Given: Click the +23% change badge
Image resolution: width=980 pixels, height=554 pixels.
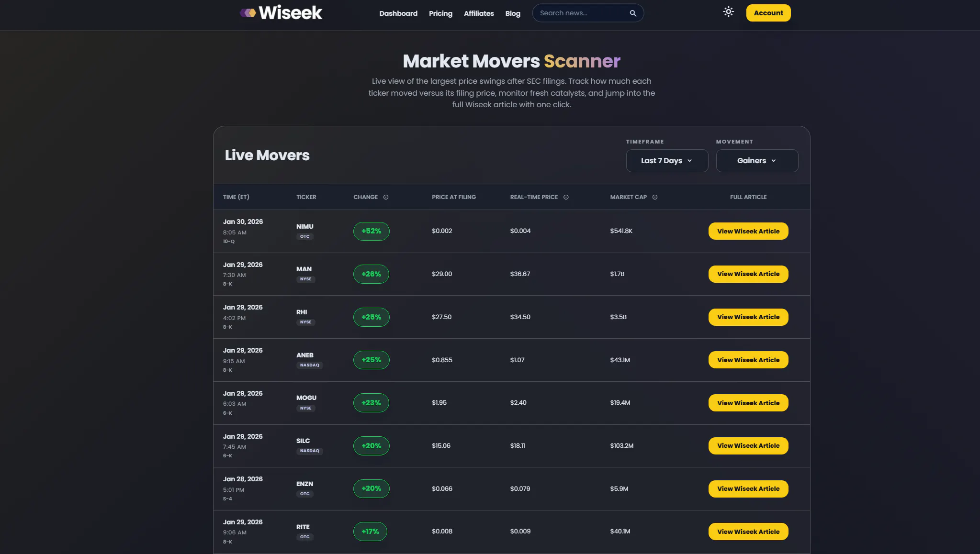Looking at the screenshot, I should coord(371,403).
